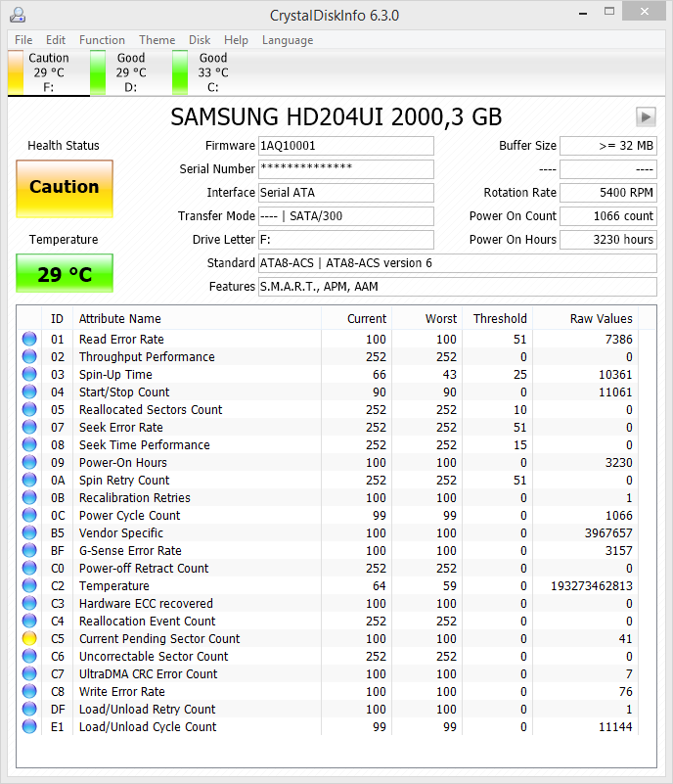
Task: Click the ID column header
Action: coord(57,318)
